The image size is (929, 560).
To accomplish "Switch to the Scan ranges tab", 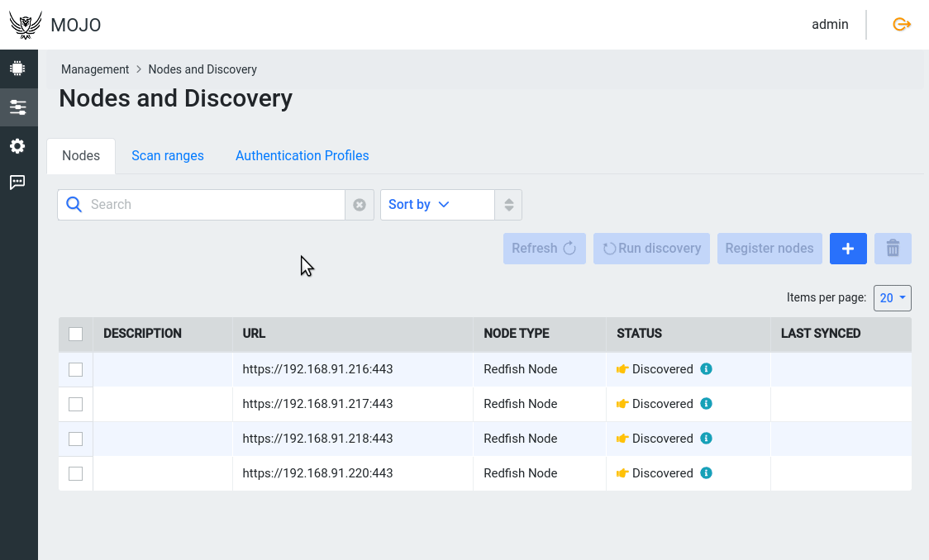I will point(168,155).
